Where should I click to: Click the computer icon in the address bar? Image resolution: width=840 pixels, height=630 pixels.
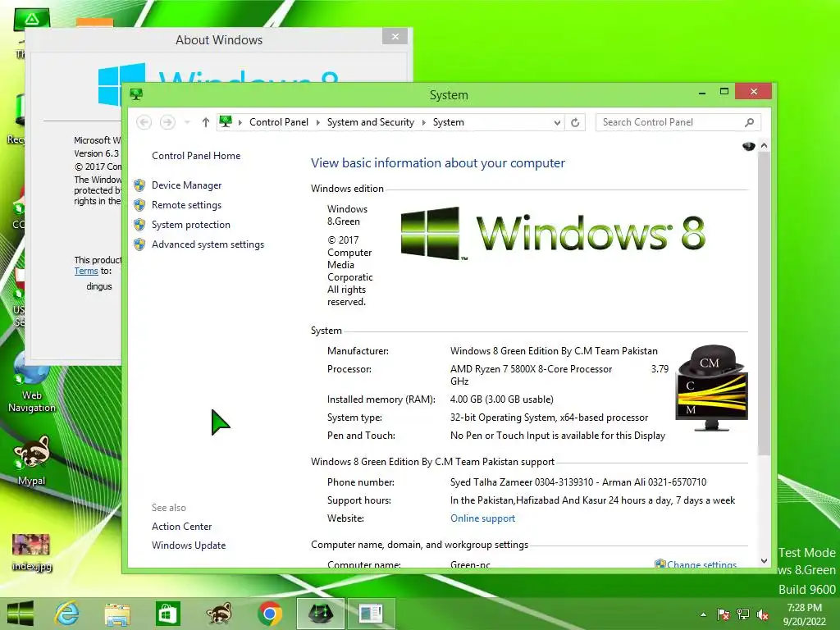tap(226, 121)
